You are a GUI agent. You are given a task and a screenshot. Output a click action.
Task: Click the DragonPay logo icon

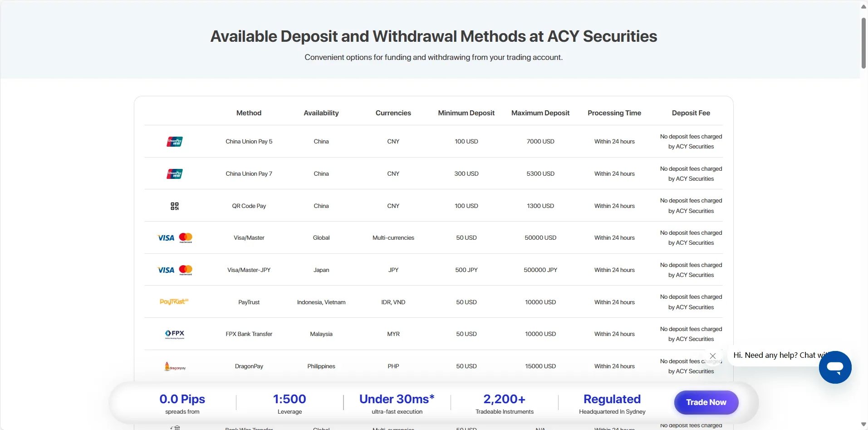pos(175,366)
